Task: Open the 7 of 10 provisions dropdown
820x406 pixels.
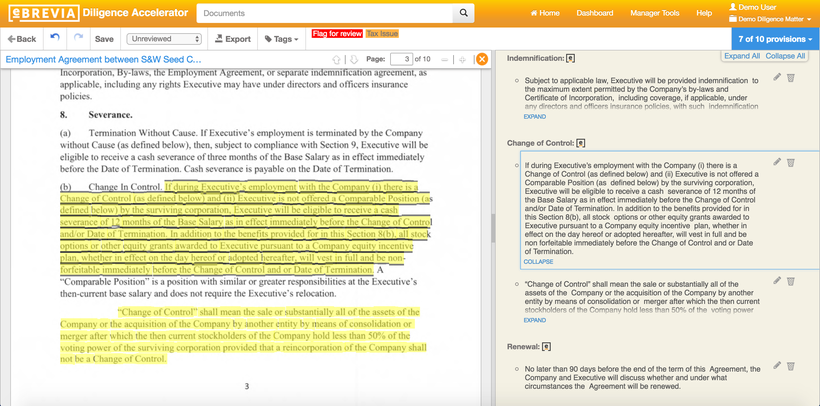Action: click(775, 39)
